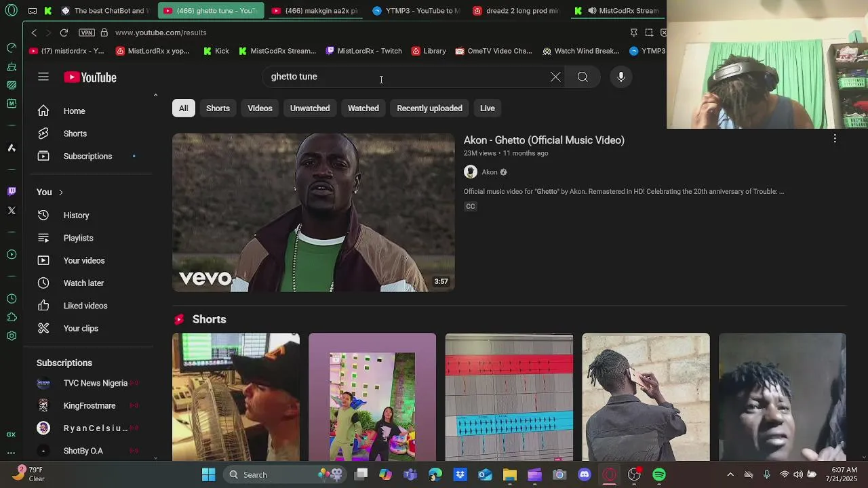This screenshot has width=868, height=488.
Task: Select the Watched filter chip
Action: 363,108
